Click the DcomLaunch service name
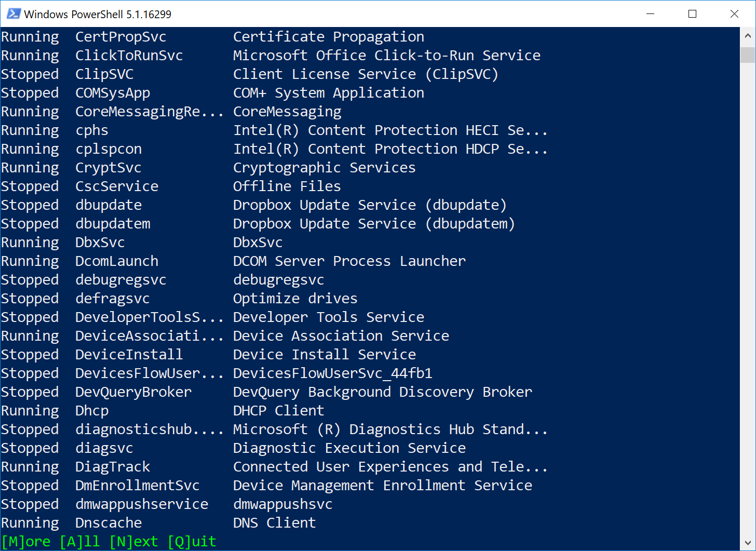756x551 pixels. [x=117, y=261]
